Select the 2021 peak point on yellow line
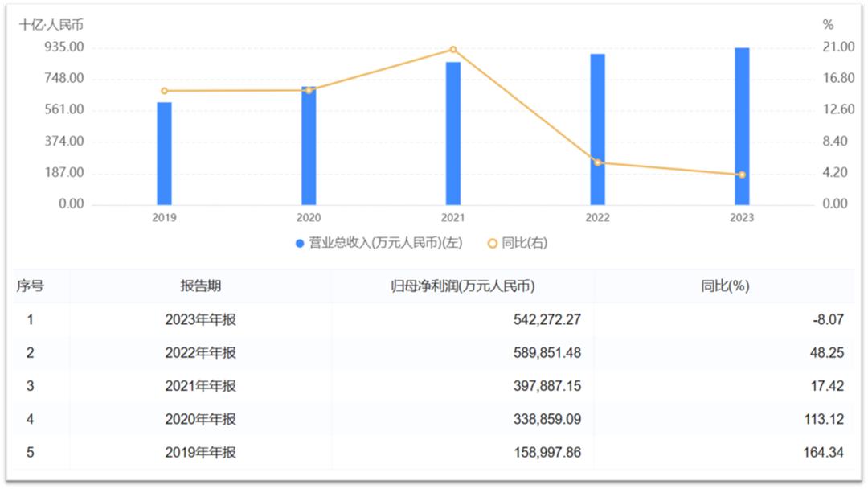This screenshot has height=489, width=868. click(x=453, y=50)
